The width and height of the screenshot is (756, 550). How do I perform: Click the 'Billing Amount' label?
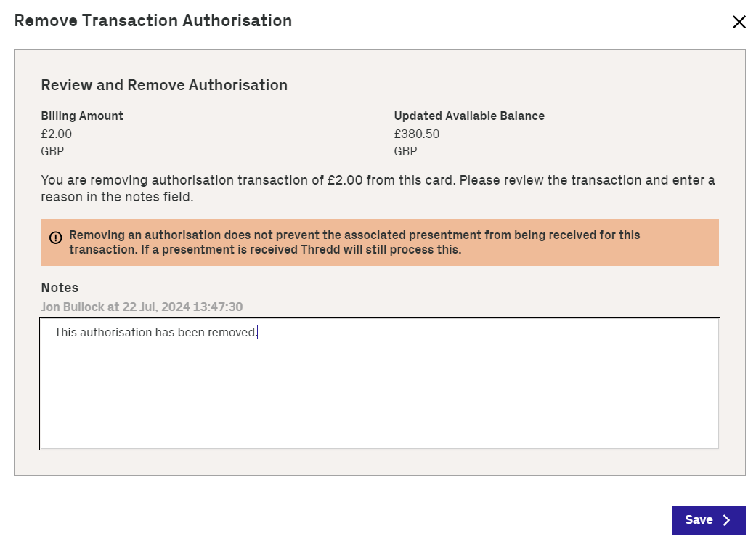click(x=82, y=116)
